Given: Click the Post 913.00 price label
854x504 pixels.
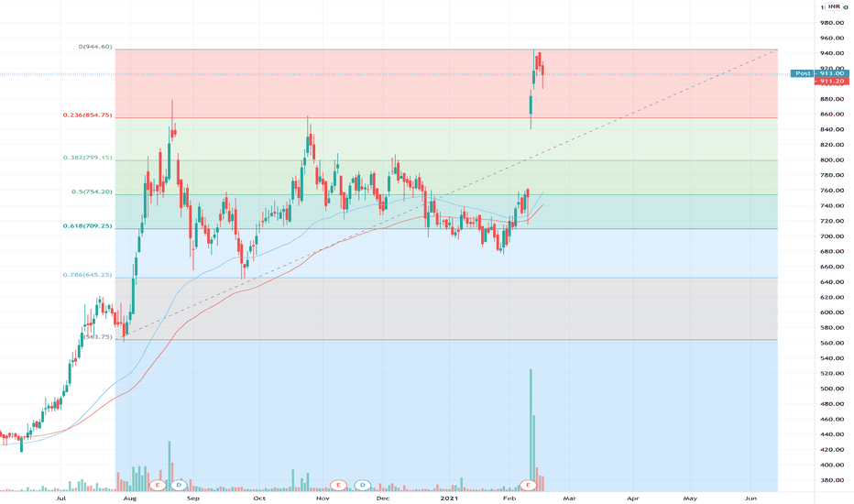Looking at the screenshot, I should point(820,73).
